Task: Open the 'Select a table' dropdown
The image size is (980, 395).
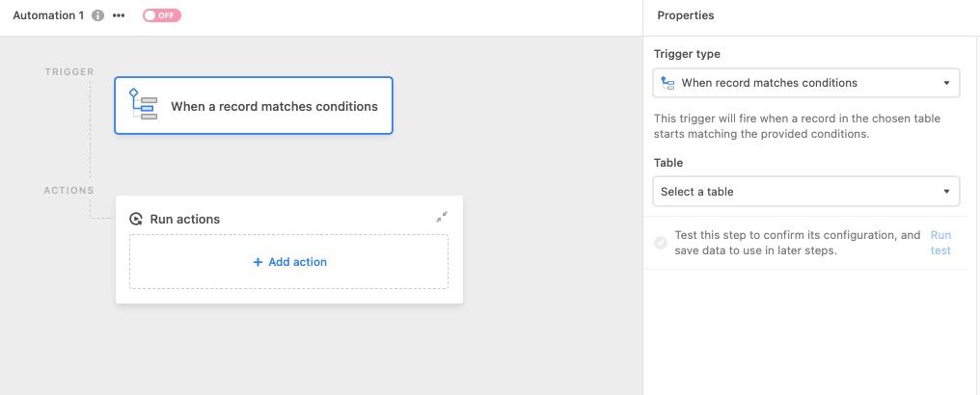Action: 806,192
